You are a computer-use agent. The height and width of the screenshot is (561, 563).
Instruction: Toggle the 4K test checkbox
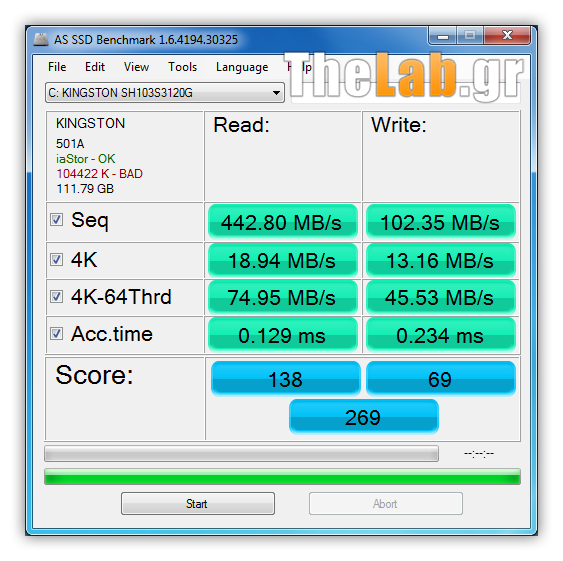tap(56, 259)
